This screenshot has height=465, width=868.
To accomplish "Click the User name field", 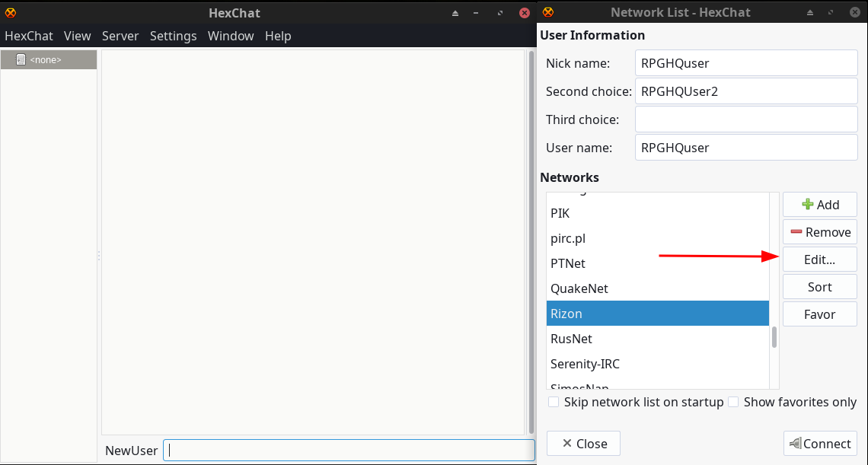I will (x=746, y=148).
